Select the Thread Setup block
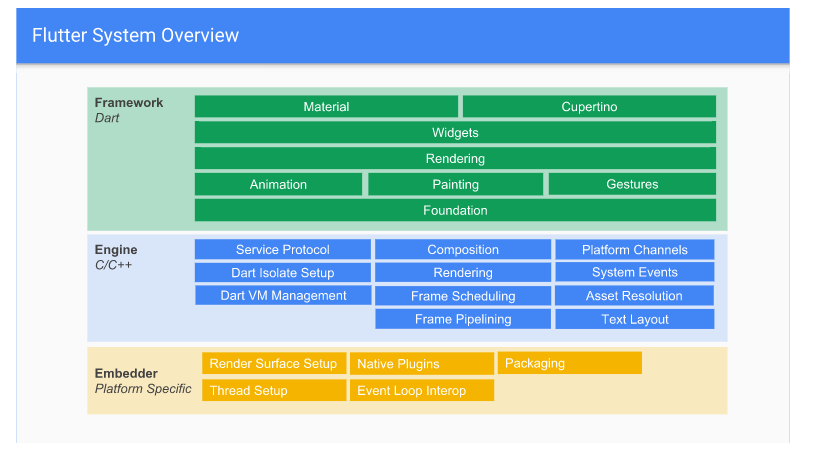Screen dimensions: 817x453 pyautogui.click(x=274, y=390)
